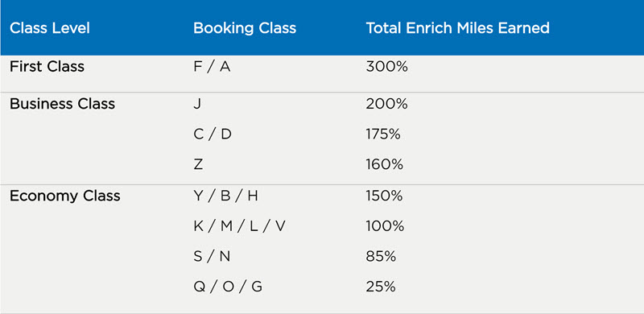Screen dimensions: 644x314
Task: Select the First Class row label
Action: 47,67
